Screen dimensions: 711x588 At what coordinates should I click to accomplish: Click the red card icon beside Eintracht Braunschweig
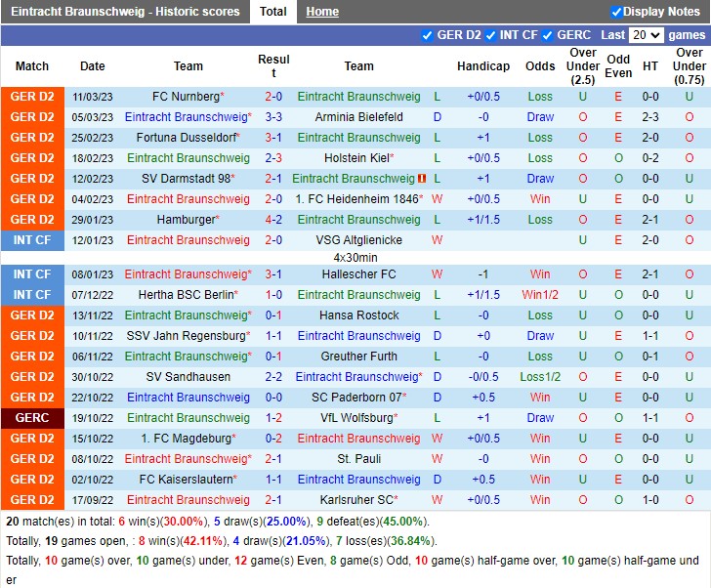point(422,179)
